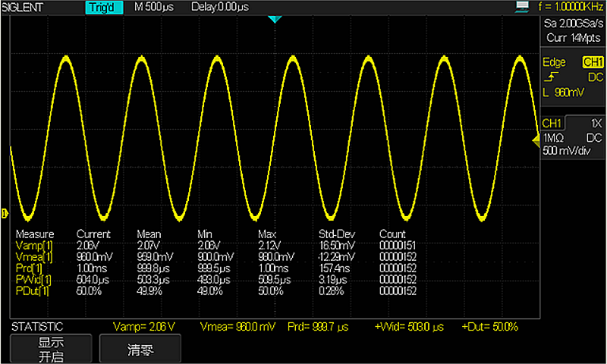
Task: Toggle the 1MΩ input impedance setting
Action: 553,137
